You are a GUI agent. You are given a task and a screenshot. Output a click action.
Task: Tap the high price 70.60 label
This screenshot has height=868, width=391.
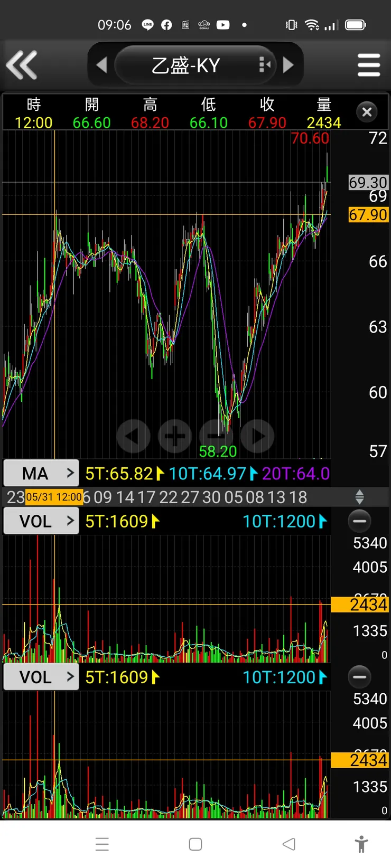coord(310,138)
